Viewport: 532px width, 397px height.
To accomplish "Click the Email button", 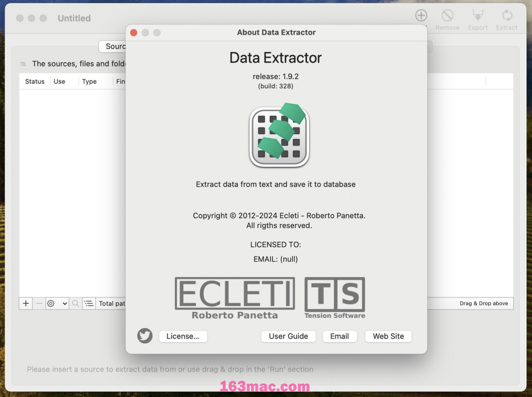I will point(339,336).
